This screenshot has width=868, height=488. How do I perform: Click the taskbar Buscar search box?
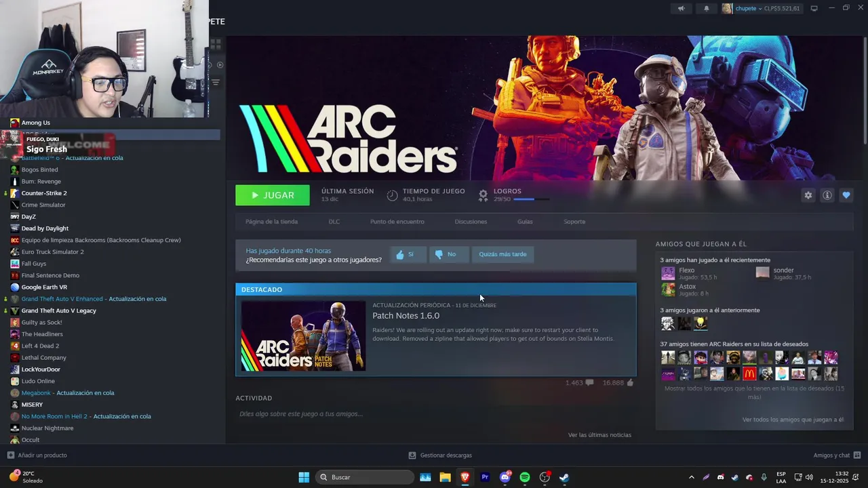(x=365, y=477)
